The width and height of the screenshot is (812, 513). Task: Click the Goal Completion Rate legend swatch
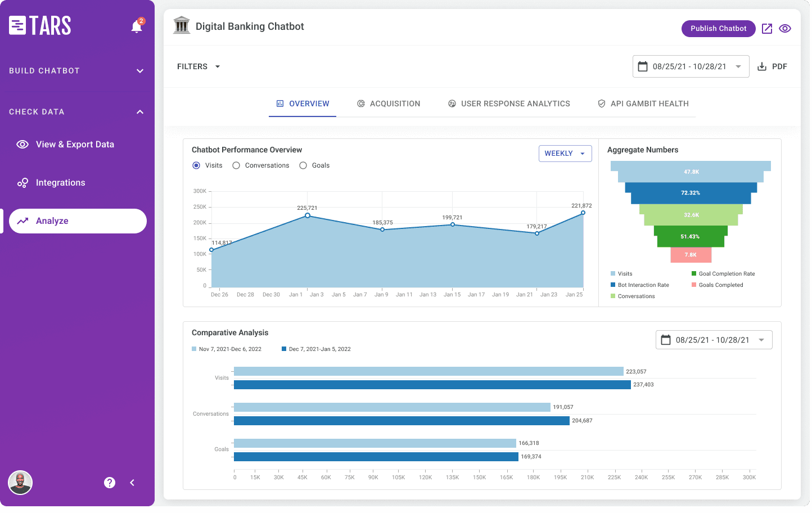point(695,274)
